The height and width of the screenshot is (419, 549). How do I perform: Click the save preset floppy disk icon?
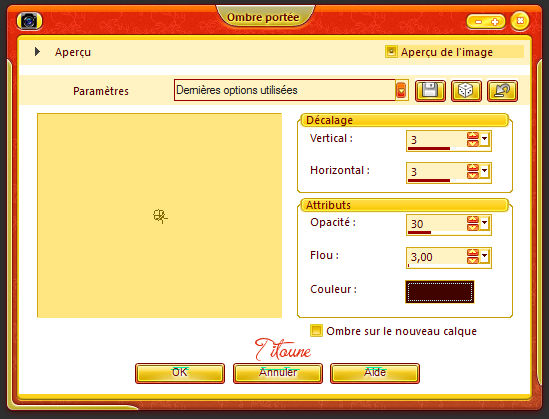pyautogui.click(x=430, y=91)
